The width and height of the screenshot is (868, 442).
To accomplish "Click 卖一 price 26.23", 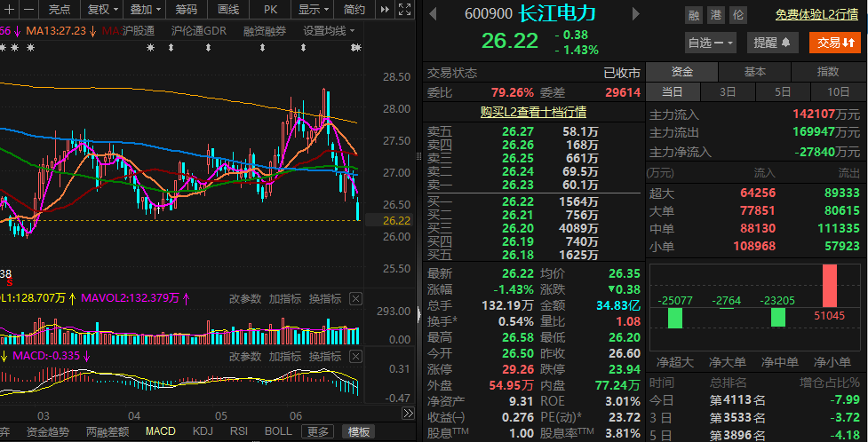I will pos(518,185).
